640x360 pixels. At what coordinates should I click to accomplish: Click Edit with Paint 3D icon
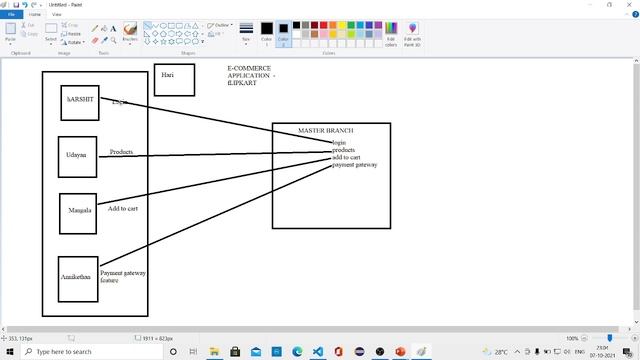tap(412, 28)
